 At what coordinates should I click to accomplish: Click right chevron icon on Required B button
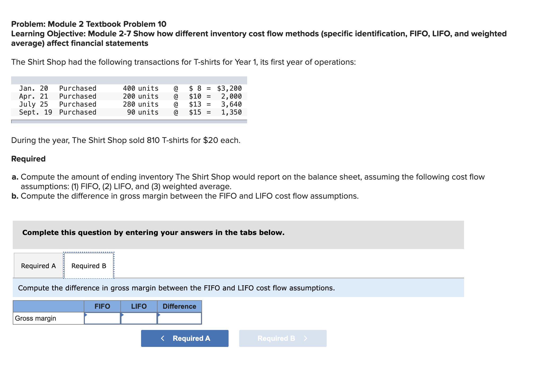tap(305, 338)
